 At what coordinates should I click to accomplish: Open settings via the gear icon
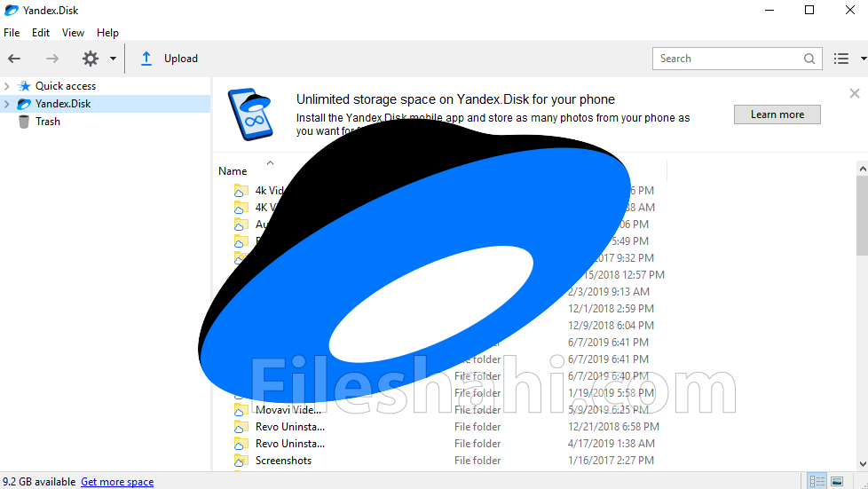(x=91, y=59)
